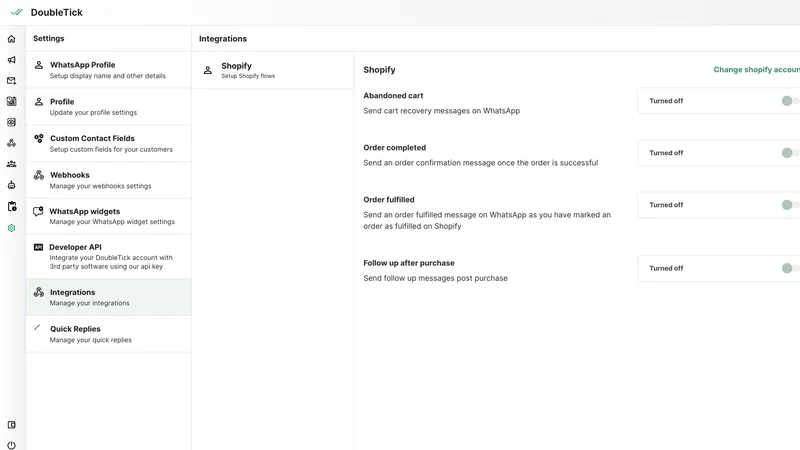Click the WhatsApp widgets chat bubble icon

38,211
